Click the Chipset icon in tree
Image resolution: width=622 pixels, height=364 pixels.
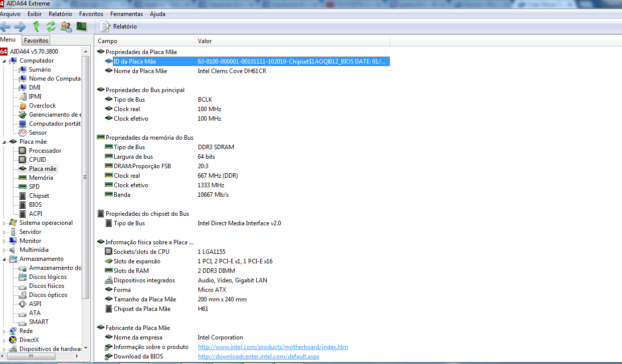pos(23,196)
